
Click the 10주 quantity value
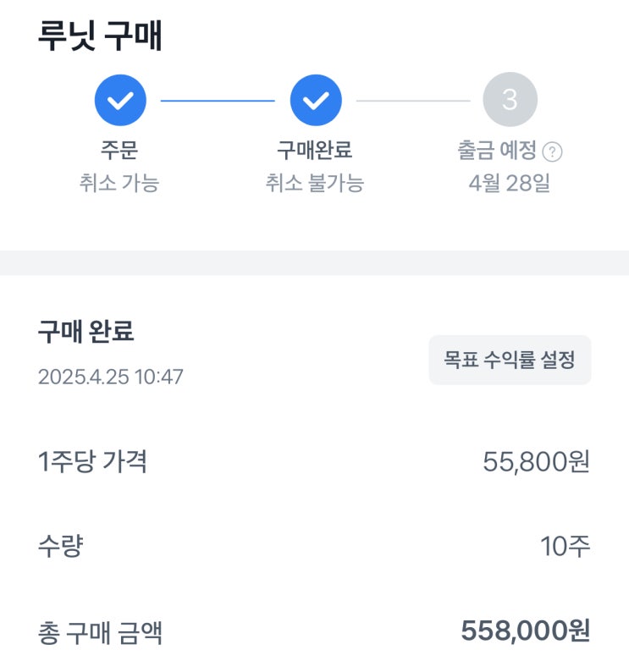[565, 547]
